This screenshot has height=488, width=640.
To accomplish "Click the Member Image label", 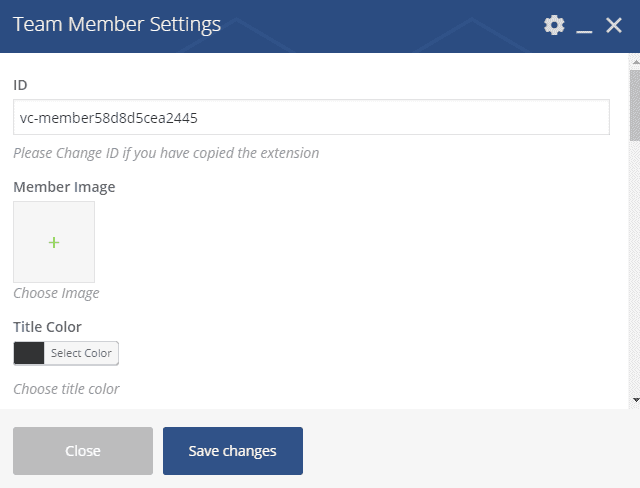I will point(64,187).
